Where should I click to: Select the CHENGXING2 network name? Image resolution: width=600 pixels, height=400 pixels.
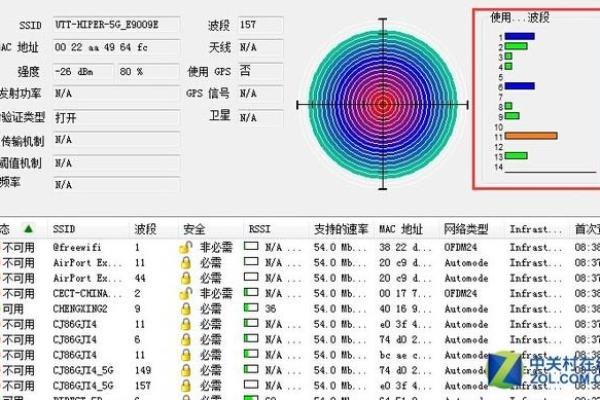click(80, 309)
